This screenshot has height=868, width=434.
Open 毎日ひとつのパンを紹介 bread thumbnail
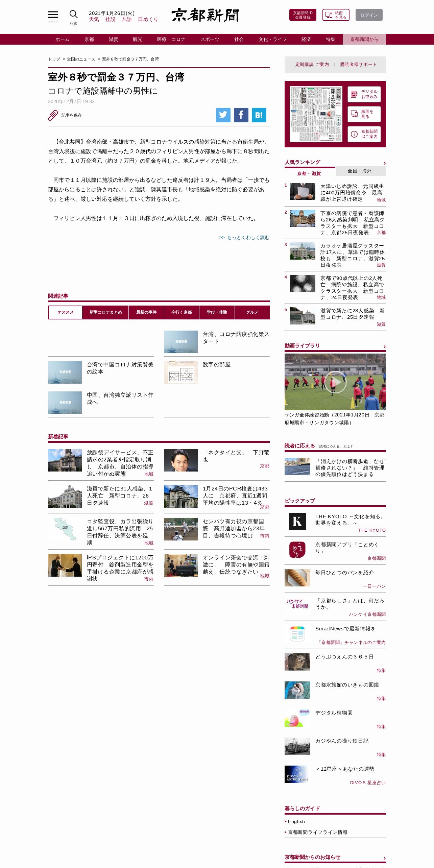tap(297, 578)
